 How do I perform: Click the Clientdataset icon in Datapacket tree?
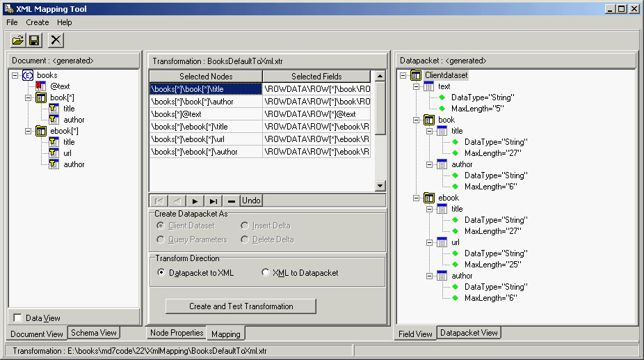(416, 75)
